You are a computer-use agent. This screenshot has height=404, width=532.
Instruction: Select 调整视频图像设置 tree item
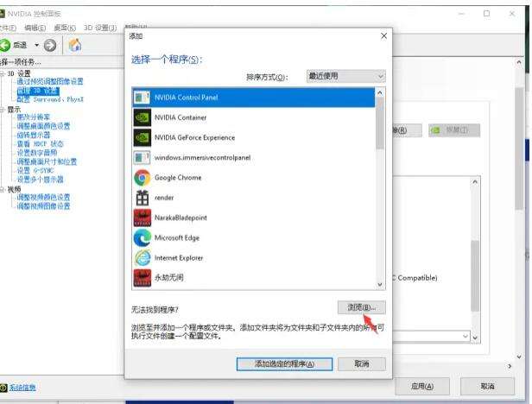(x=43, y=206)
